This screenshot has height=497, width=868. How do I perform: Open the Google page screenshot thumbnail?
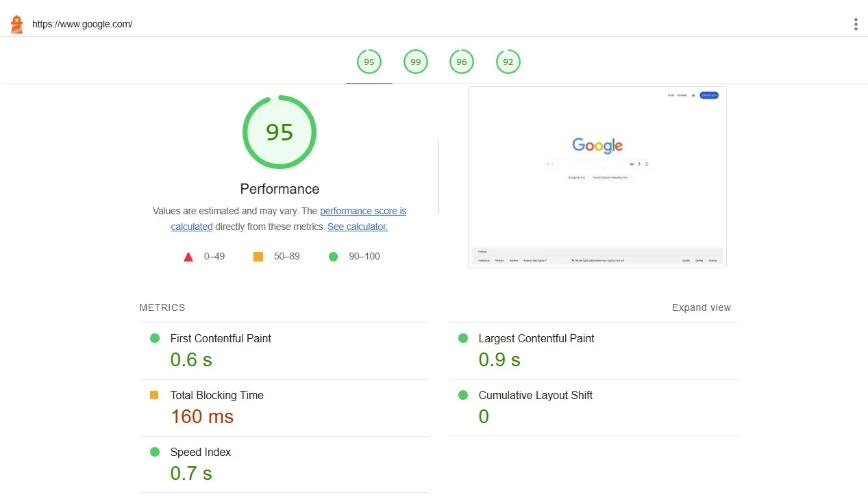click(x=597, y=177)
